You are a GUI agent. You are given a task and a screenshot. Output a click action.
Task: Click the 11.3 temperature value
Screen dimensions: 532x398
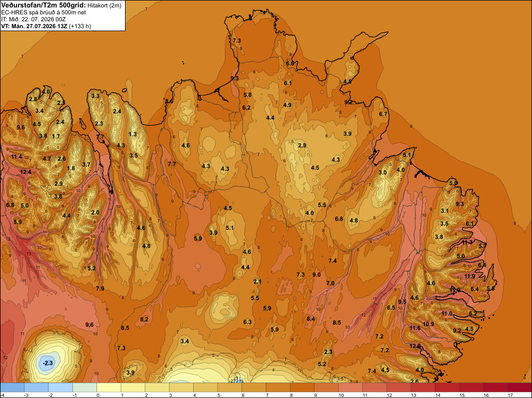(x=467, y=242)
